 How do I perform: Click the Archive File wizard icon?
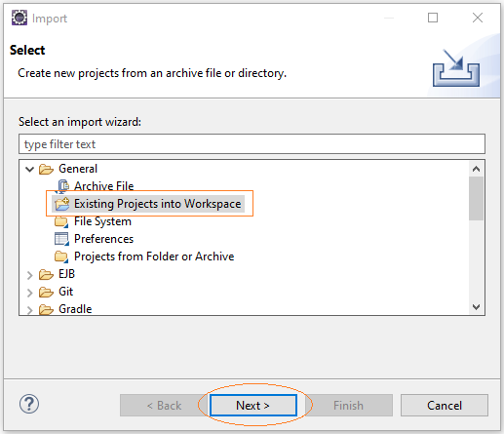pos(62,186)
